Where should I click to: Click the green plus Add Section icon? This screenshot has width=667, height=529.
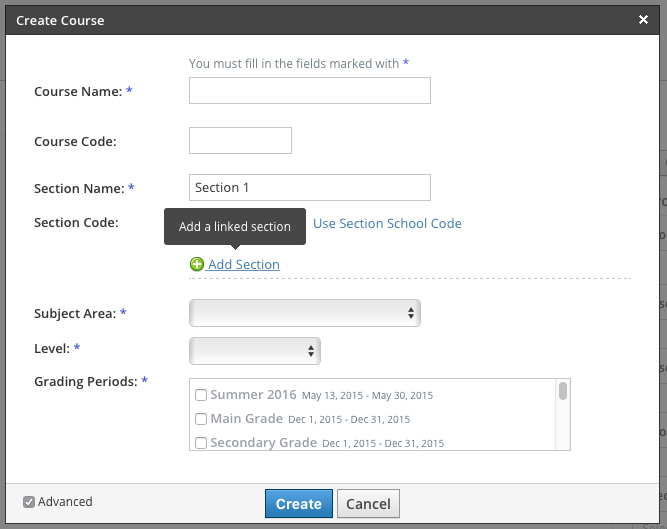click(x=196, y=265)
